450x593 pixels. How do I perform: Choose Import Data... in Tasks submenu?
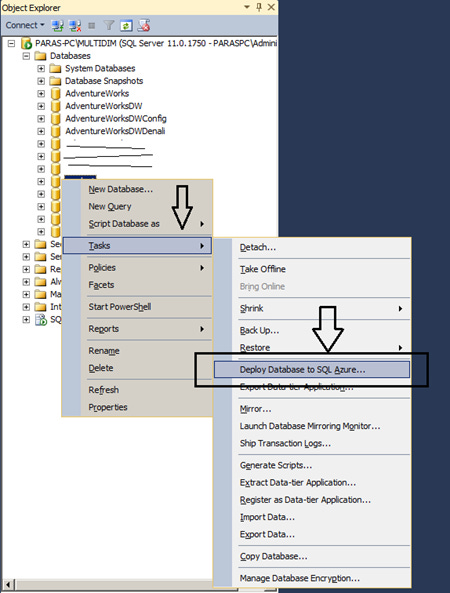pos(312,517)
